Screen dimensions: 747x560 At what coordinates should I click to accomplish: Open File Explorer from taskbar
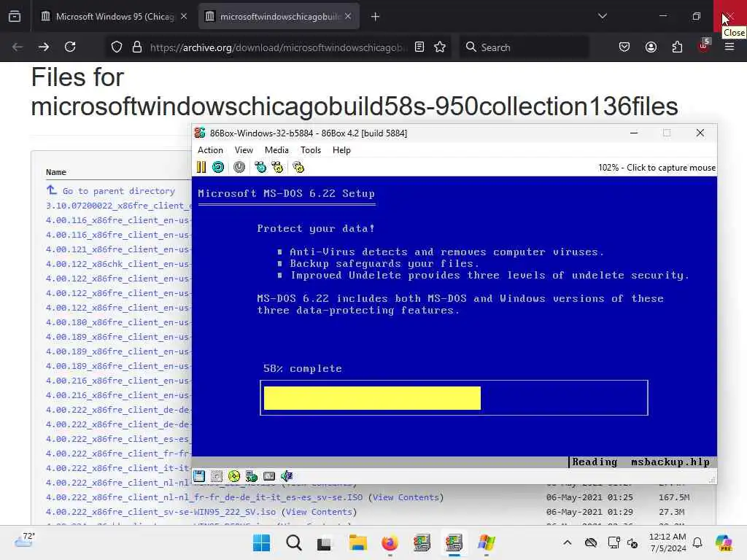[357, 542]
